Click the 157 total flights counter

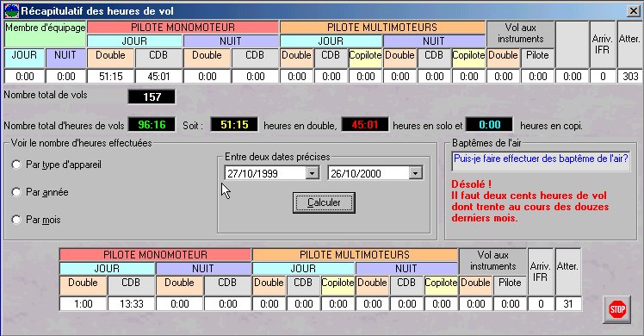pyautogui.click(x=152, y=97)
